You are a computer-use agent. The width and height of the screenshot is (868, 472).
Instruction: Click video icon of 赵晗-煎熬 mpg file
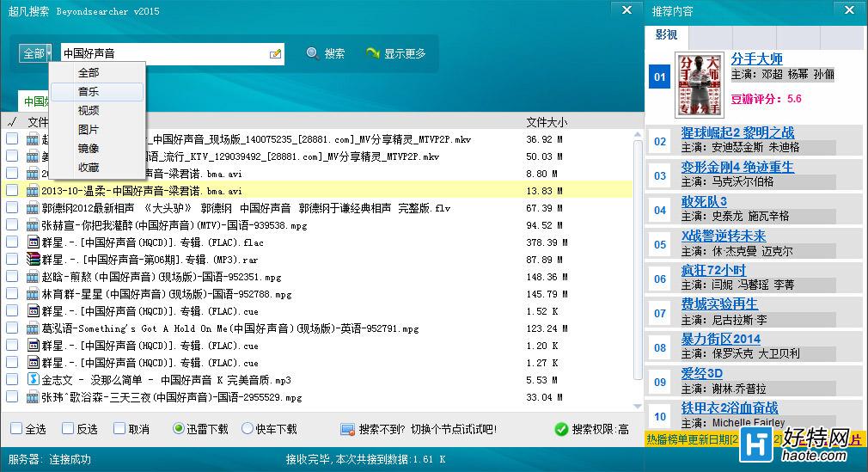(x=33, y=277)
